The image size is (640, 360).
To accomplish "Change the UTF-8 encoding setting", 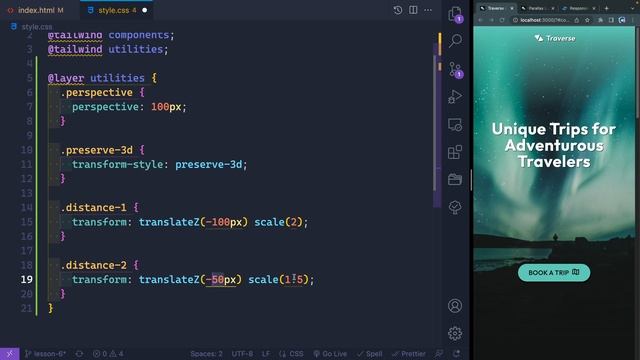I will click(x=242, y=354).
